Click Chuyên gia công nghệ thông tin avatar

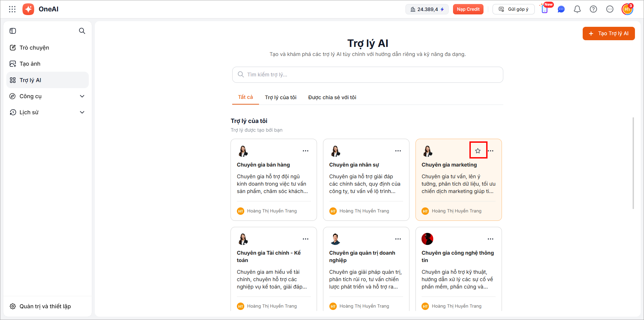(x=428, y=239)
